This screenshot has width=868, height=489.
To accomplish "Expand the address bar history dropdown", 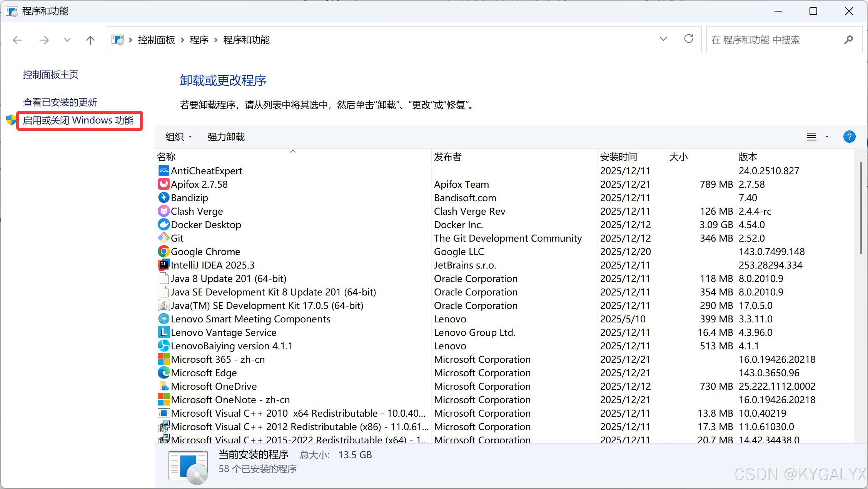I will tap(663, 39).
